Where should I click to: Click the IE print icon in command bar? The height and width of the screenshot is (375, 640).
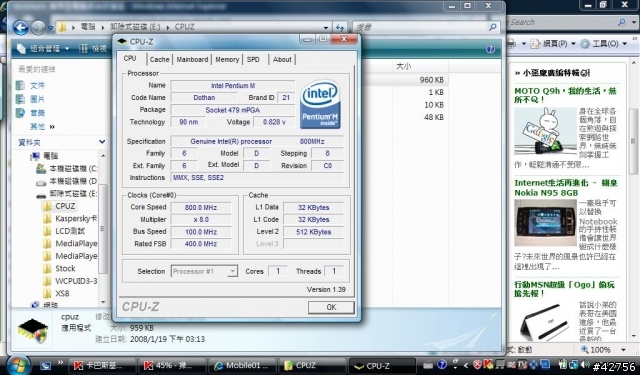click(511, 44)
